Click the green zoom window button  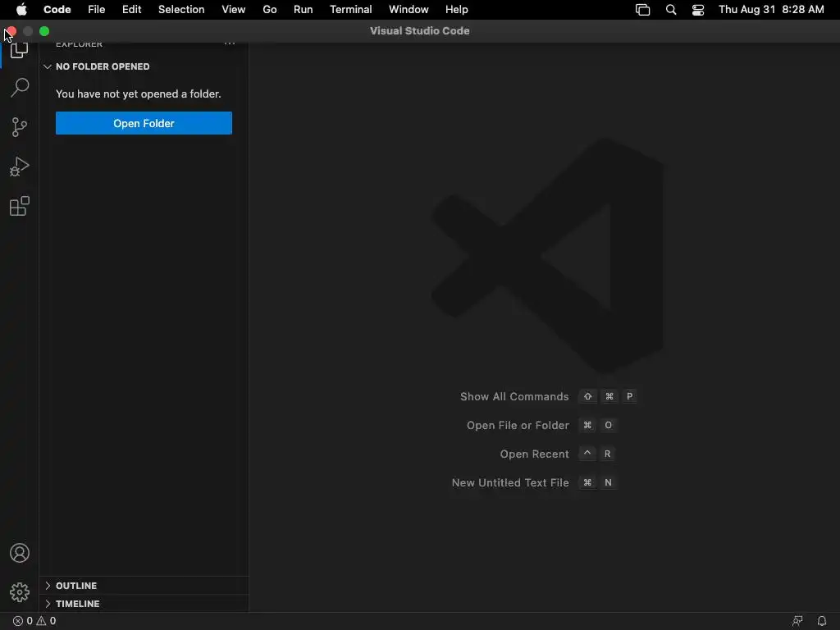[44, 31]
